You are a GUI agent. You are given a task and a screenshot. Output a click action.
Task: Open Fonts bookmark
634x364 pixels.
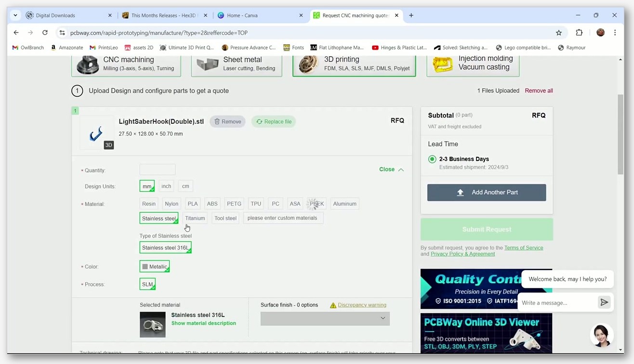tap(293, 48)
